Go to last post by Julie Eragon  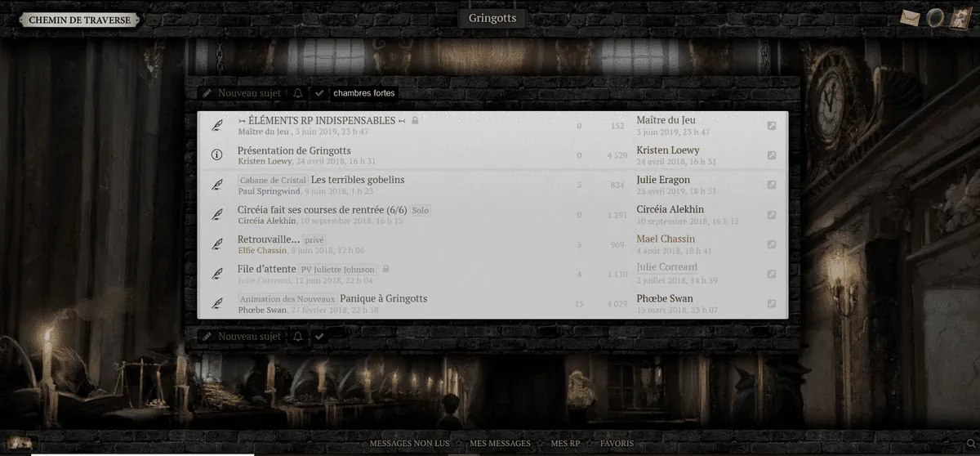pos(772,185)
